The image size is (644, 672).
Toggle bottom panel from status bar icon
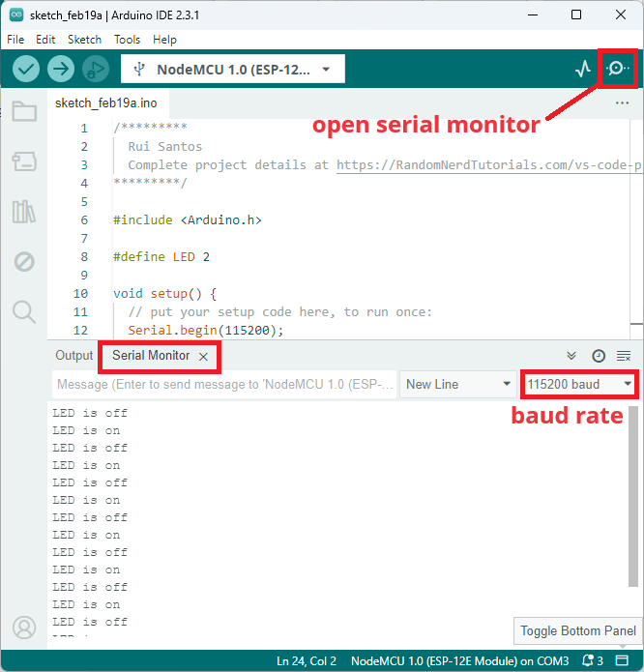pos(622,660)
